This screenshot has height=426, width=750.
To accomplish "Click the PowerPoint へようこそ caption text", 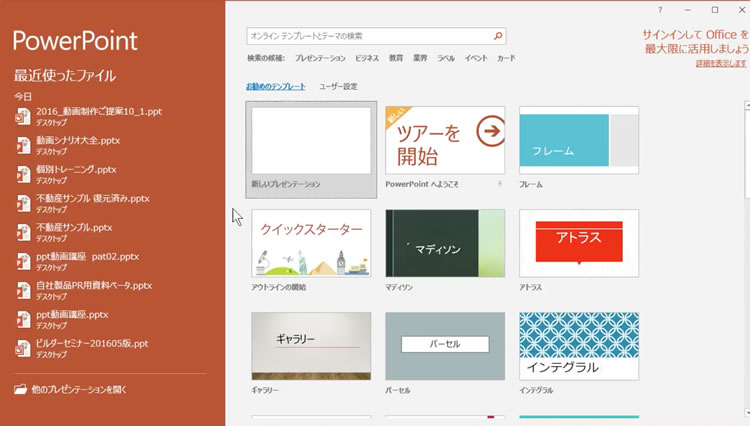I will click(422, 184).
